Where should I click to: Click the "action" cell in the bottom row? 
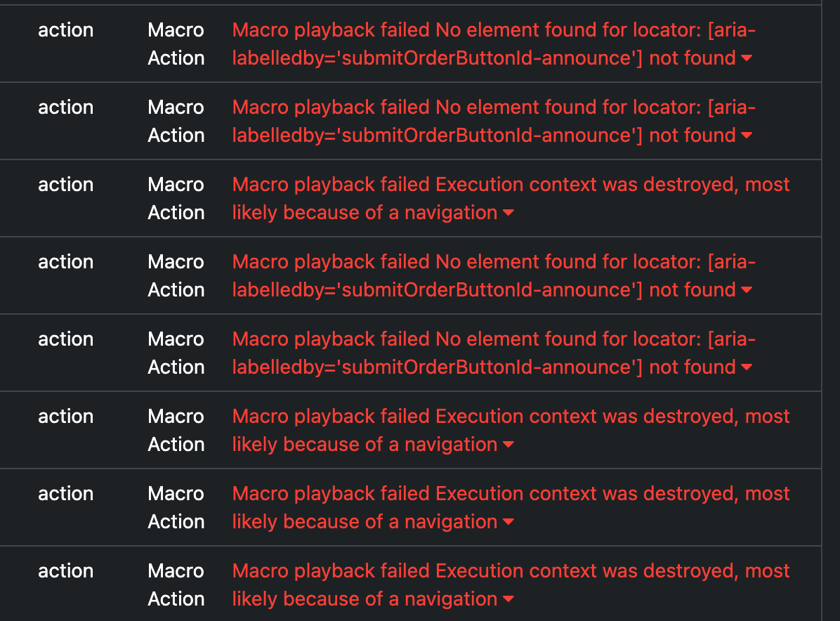click(x=65, y=570)
